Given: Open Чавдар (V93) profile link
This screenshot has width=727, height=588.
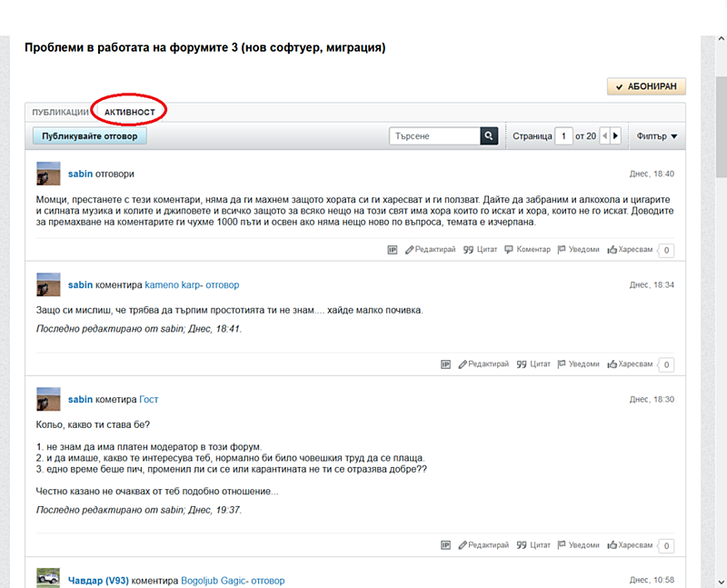Looking at the screenshot, I should tap(98, 581).
